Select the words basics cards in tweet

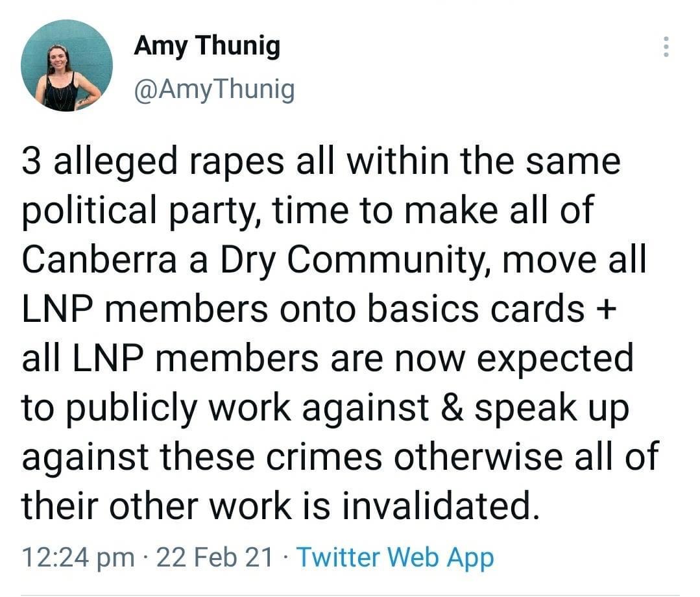point(476,308)
